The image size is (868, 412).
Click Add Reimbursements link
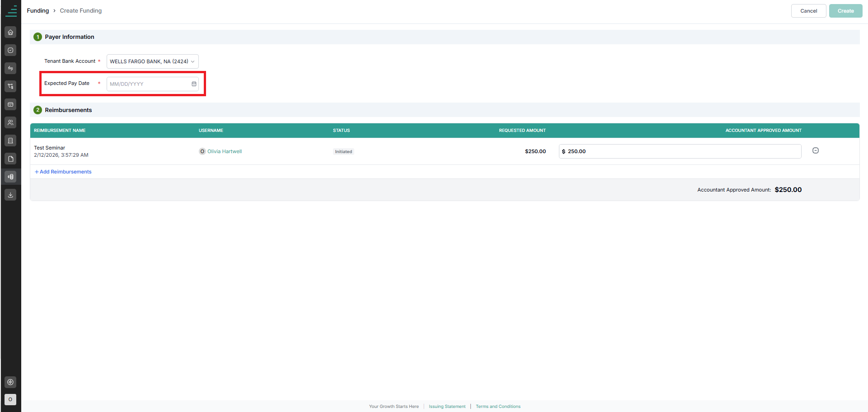click(63, 172)
